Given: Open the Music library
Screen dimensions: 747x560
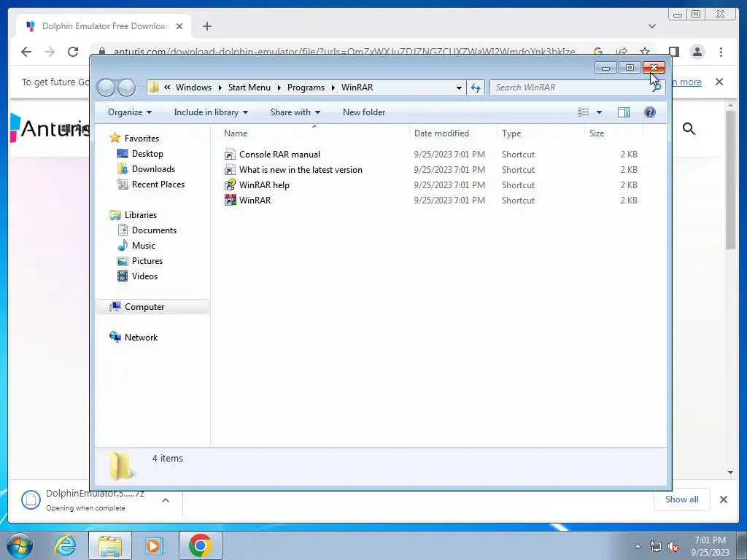Looking at the screenshot, I should pos(144,246).
